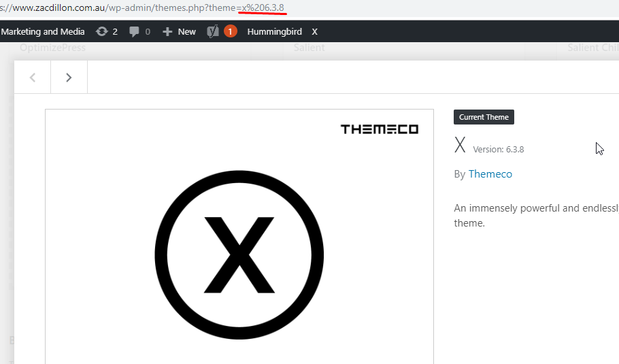This screenshot has height=364, width=619.
Task: Click the plus New content icon
Action: click(167, 31)
